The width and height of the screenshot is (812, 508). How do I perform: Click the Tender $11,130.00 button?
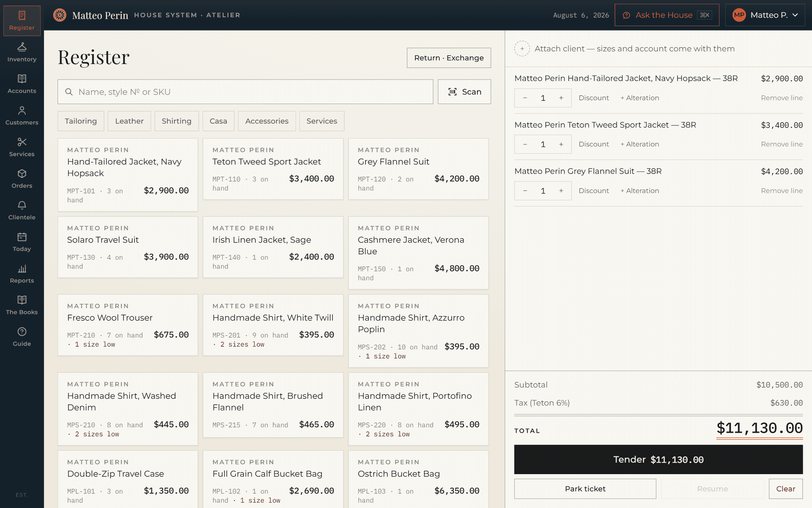tap(658, 459)
